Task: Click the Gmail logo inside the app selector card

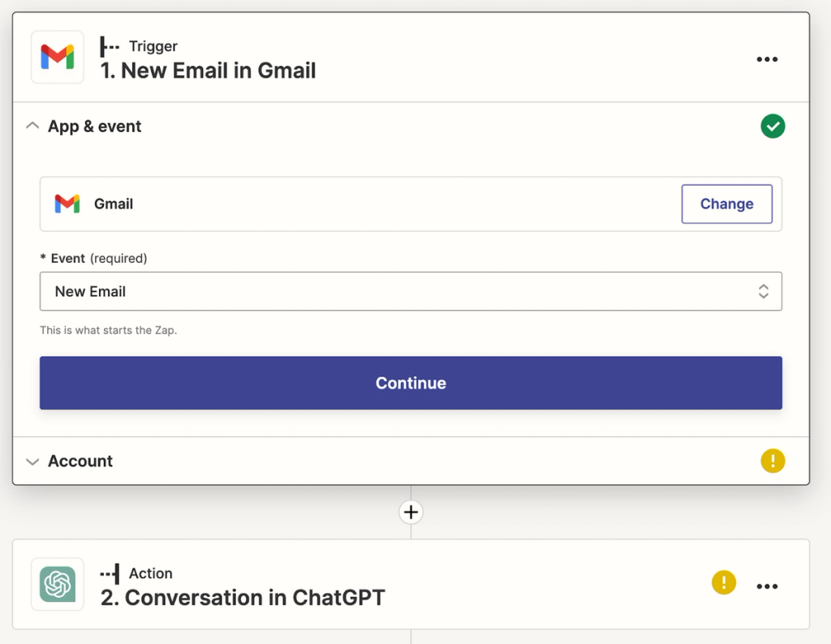Action: (x=67, y=204)
